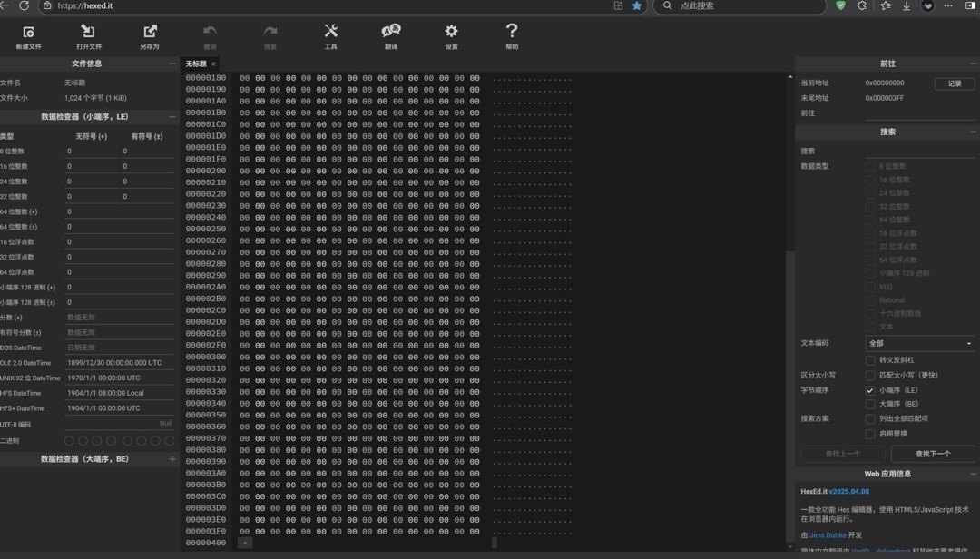Focus the 前往 address input
980x559 pixels.
920,113
